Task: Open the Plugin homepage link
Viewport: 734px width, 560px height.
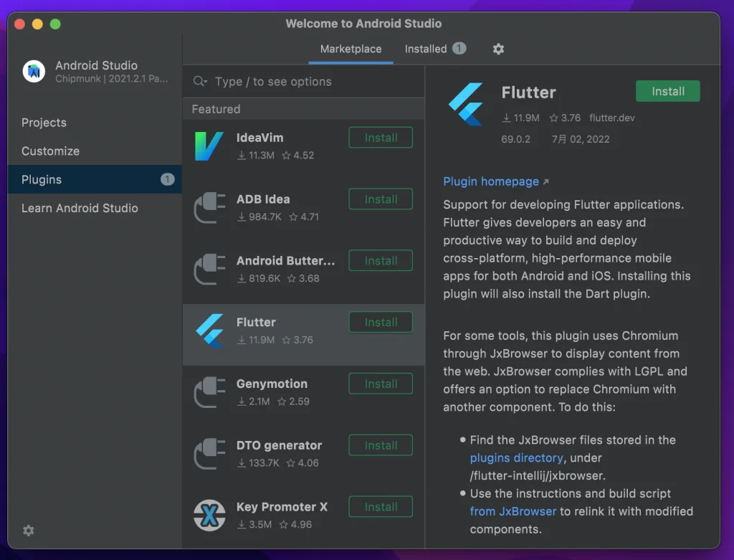Action: [x=491, y=181]
